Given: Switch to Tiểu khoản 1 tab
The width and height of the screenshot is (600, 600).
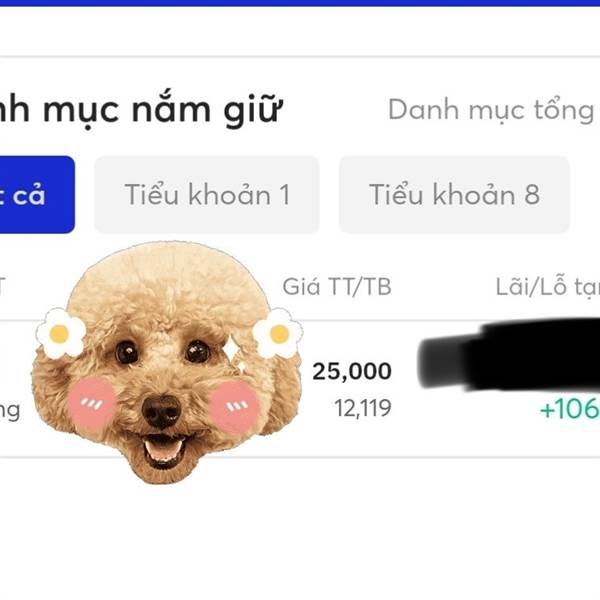Looking at the screenshot, I should tap(207, 194).
